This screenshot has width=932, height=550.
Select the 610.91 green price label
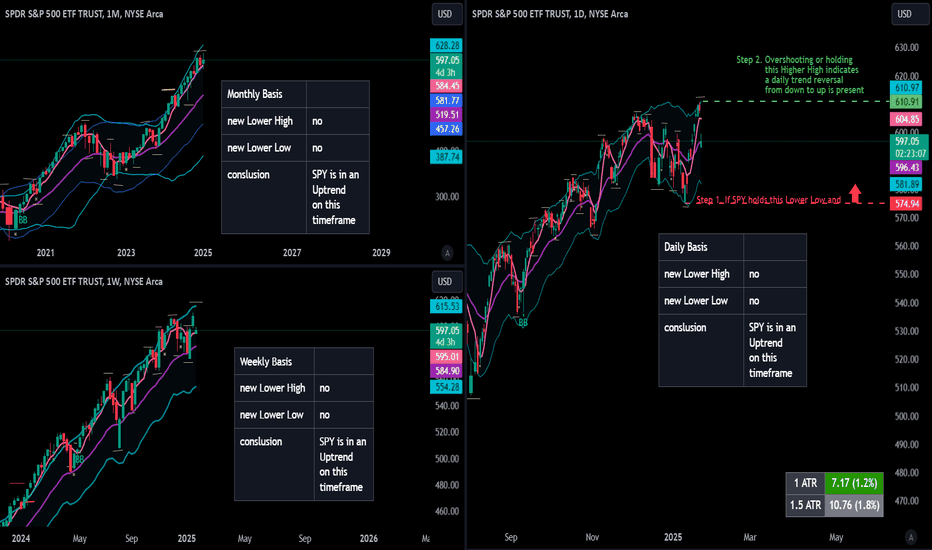pos(906,102)
